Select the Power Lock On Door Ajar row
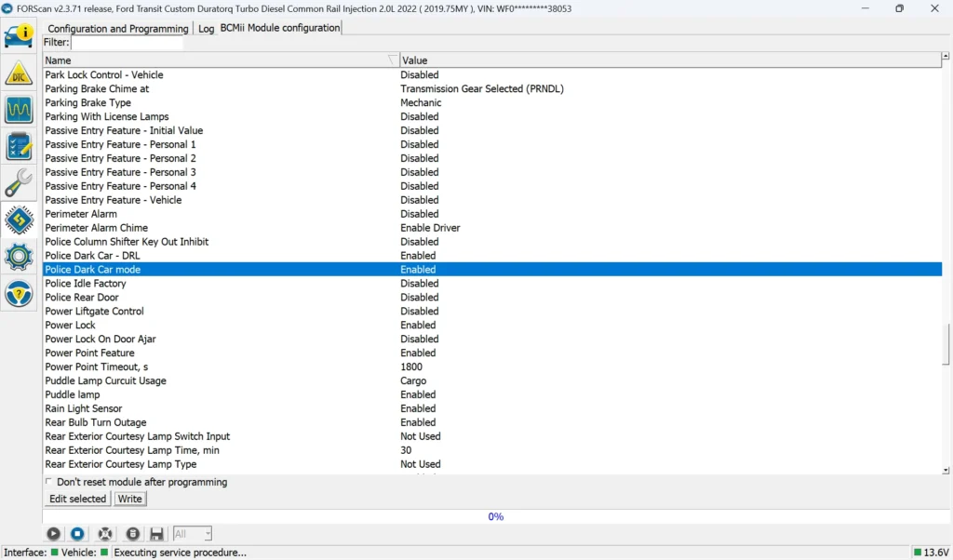The height and width of the screenshot is (560, 953). pos(492,339)
